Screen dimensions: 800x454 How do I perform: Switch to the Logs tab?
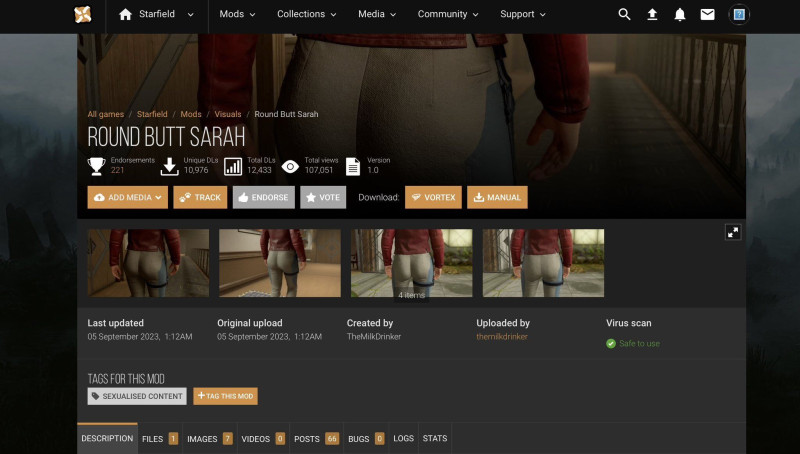pos(404,438)
